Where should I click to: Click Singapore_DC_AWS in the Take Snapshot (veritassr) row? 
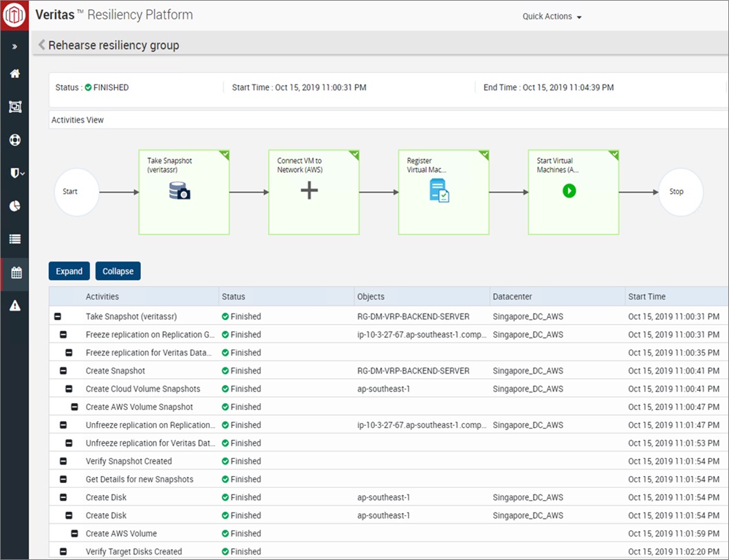tap(528, 316)
